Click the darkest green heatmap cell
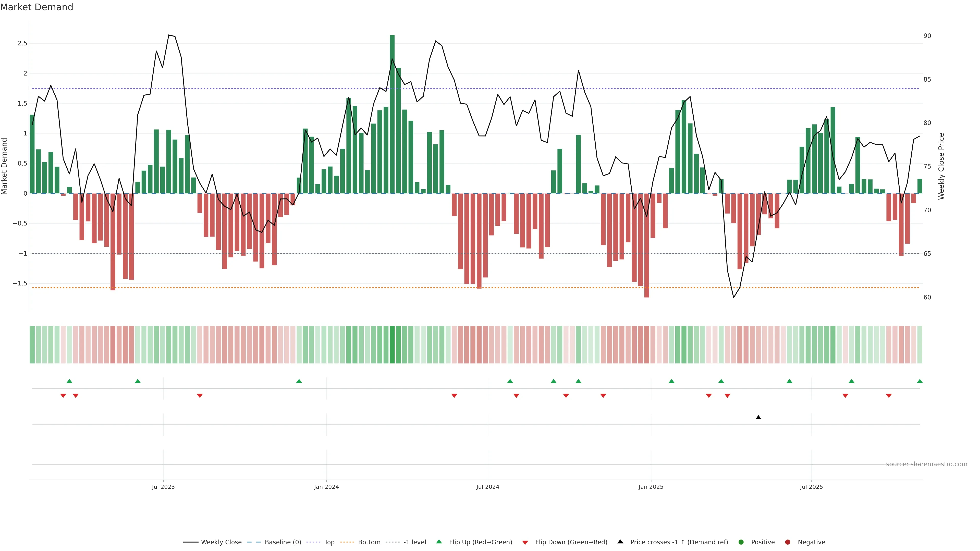The width and height of the screenshot is (980, 551). [x=392, y=345]
